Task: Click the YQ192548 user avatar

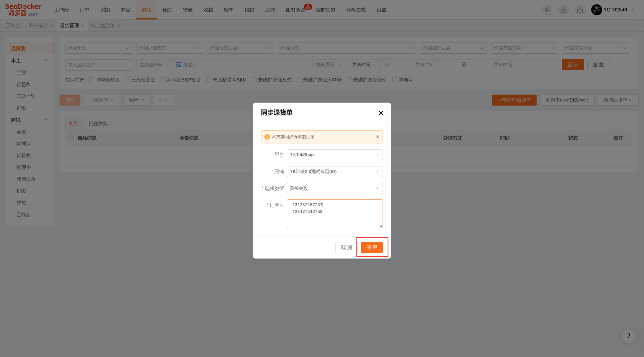Action: coord(596,10)
